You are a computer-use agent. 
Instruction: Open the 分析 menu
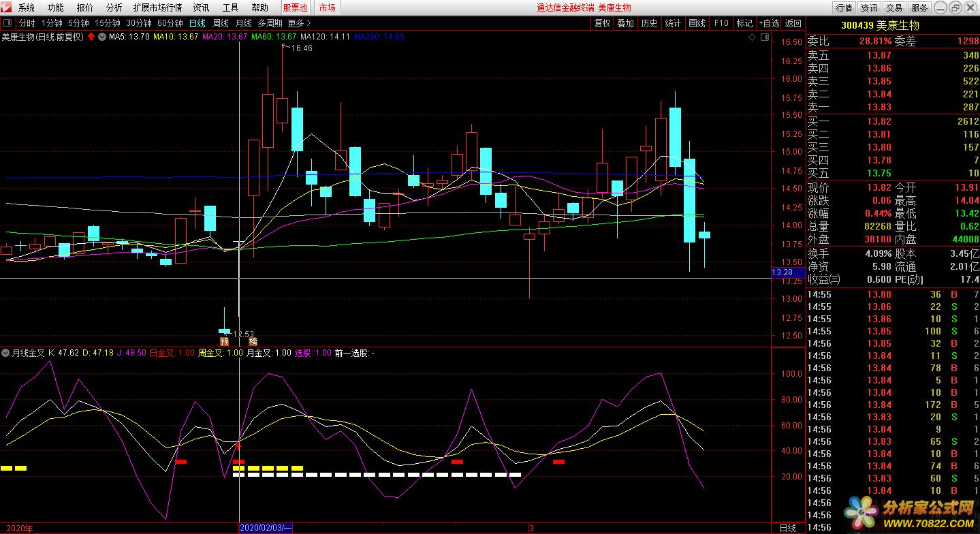[x=114, y=7]
